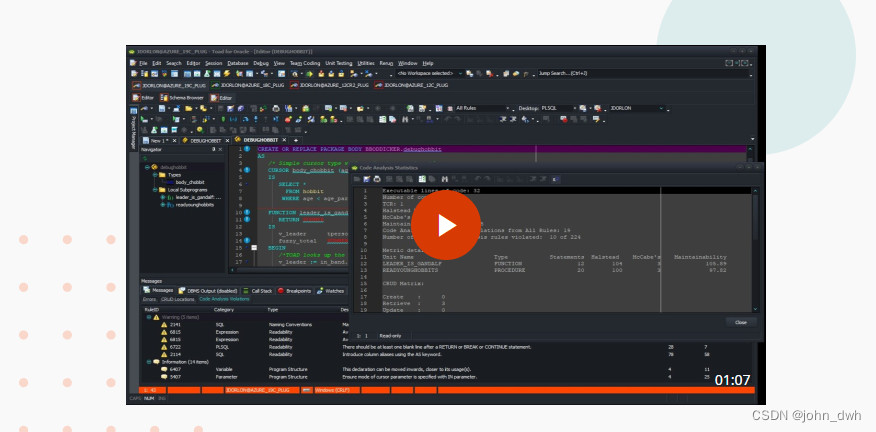This screenshot has width=876, height=432.
Task: Switch to JDORLON@AZURE_12C_PLUG connection
Action: (412, 86)
